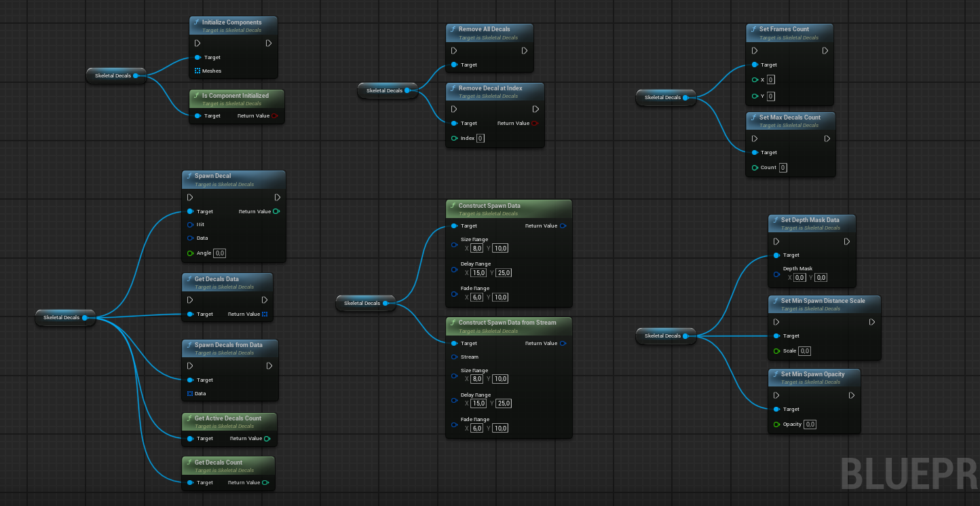The image size is (980, 506).
Task: Select the Spawn Decals from Data node title
Action: pyautogui.click(x=229, y=345)
